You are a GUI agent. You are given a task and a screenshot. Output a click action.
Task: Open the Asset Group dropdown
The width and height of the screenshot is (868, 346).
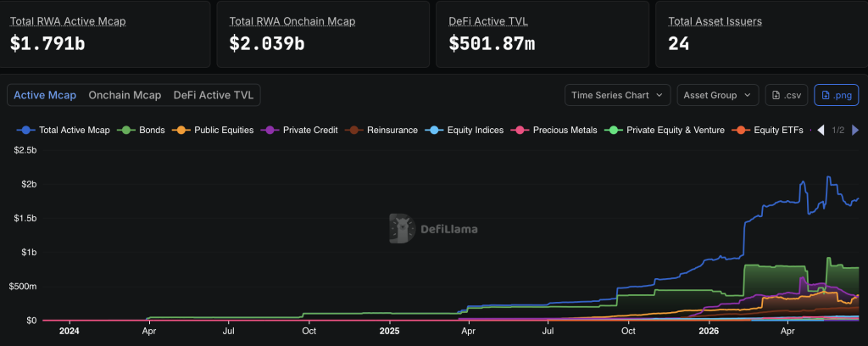tap(717, 95)
